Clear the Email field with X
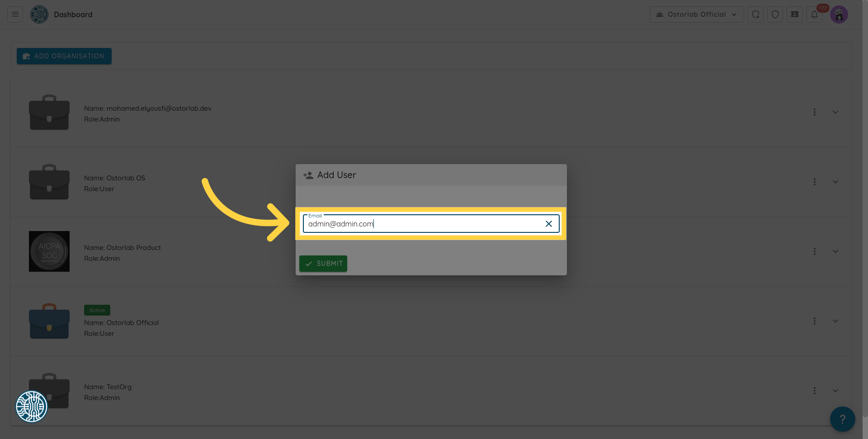Screen dimensions: 868x439 pyautogui.click(x=548, y=224)
